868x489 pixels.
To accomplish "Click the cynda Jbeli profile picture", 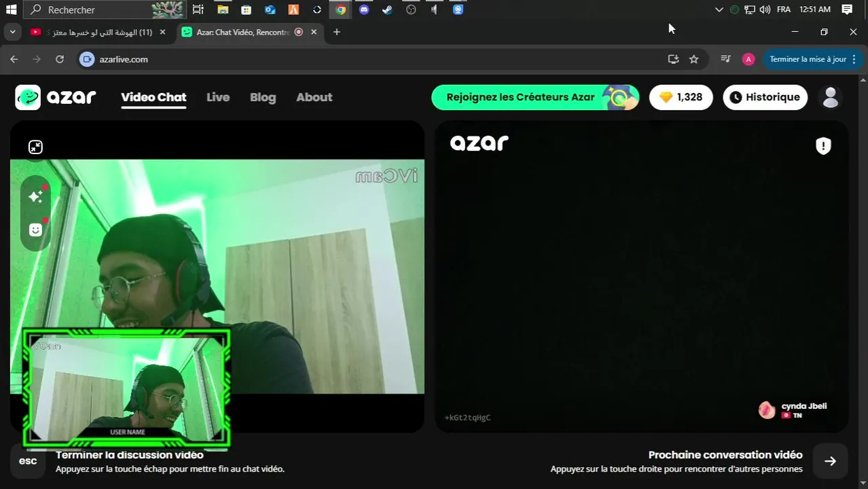I will point(767,410).
